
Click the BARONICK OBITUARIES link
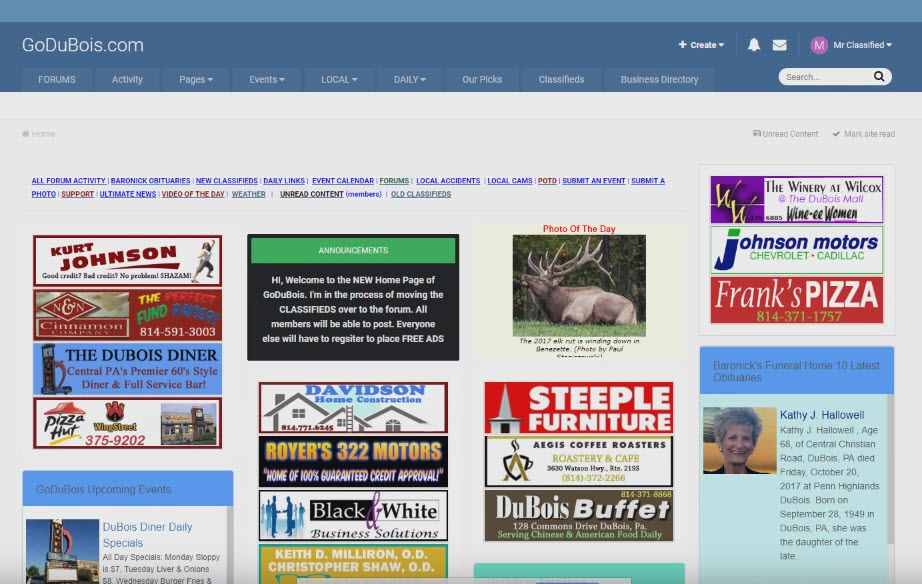[150, 181]
